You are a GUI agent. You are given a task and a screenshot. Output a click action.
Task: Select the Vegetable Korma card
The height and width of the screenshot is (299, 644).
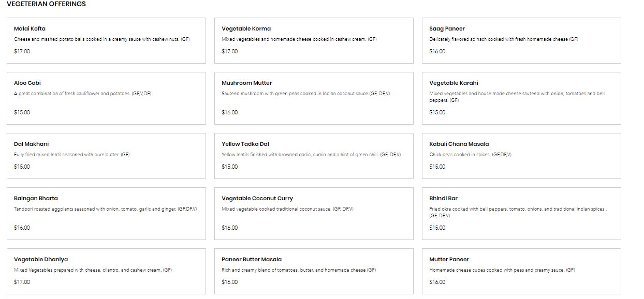[x=314, y=40]
